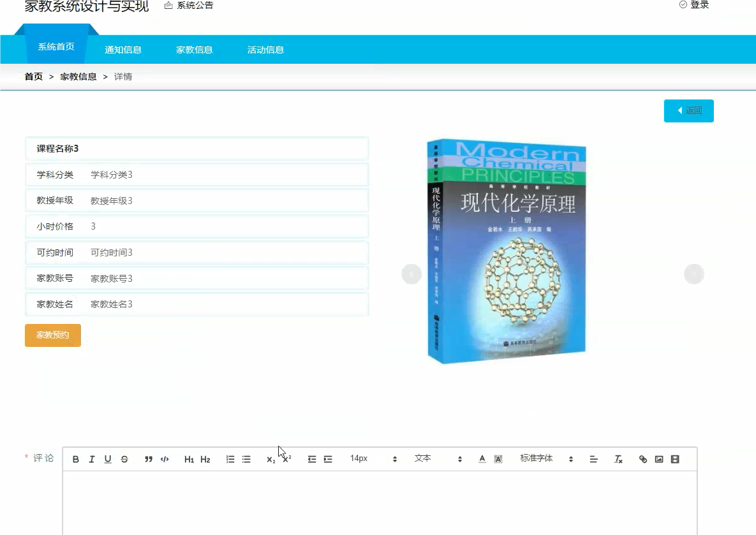The height and width of the screenshot is (535, 756).
Task: Toggle underline formatting in comment editor
Action: point(108,459)
